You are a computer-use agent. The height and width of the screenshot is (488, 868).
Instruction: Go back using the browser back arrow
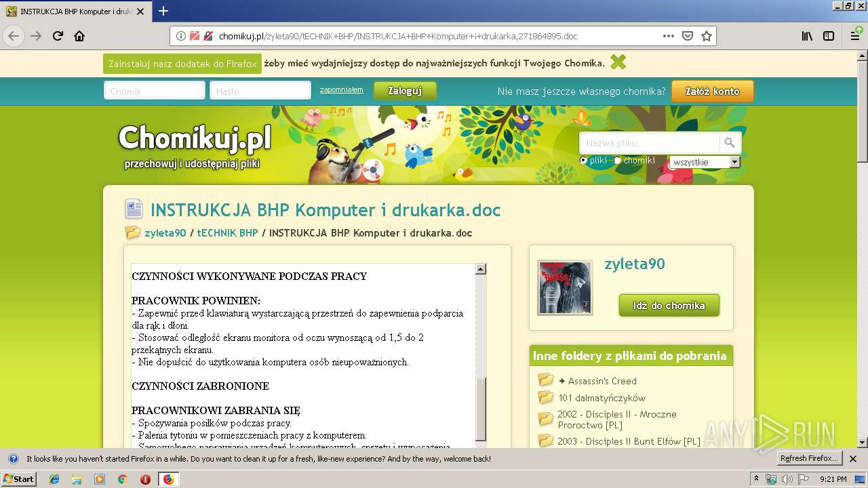click(14, 36)
